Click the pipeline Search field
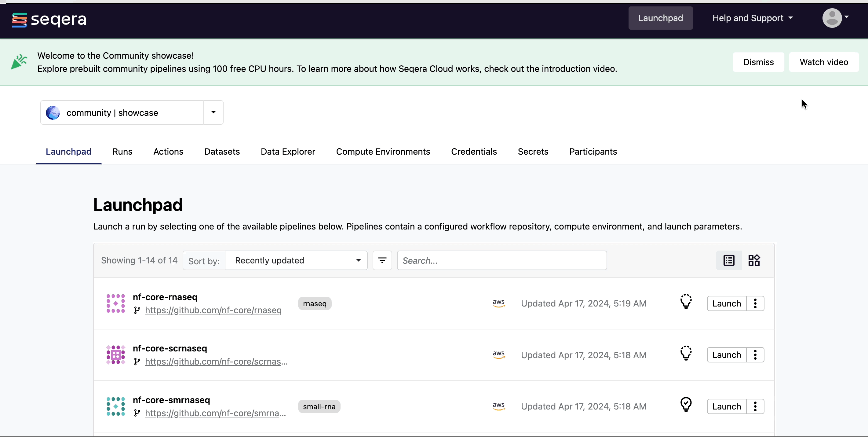Viewport: 868px width, 437px height. point(501,260)
